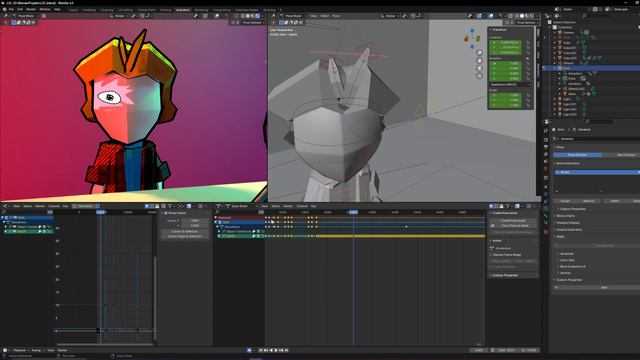
Task: Open the Edit menu
Action: [20, 9]
